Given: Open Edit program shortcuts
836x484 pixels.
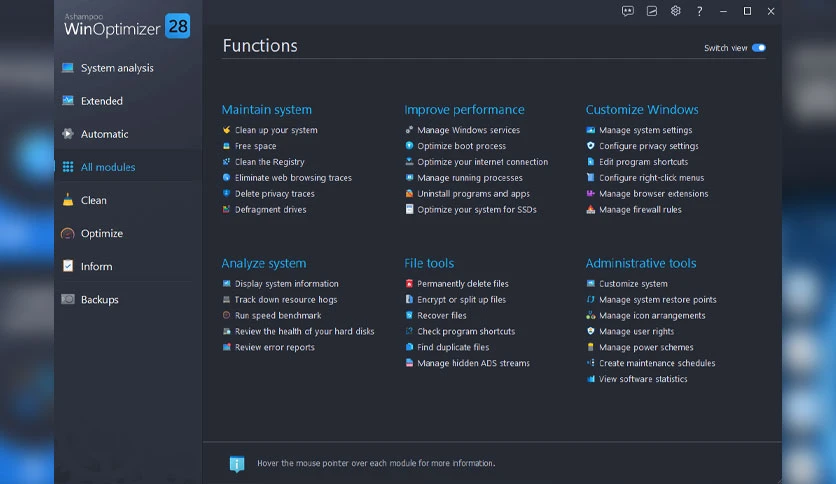Looking at the screenshot, I should coord(643,162).
